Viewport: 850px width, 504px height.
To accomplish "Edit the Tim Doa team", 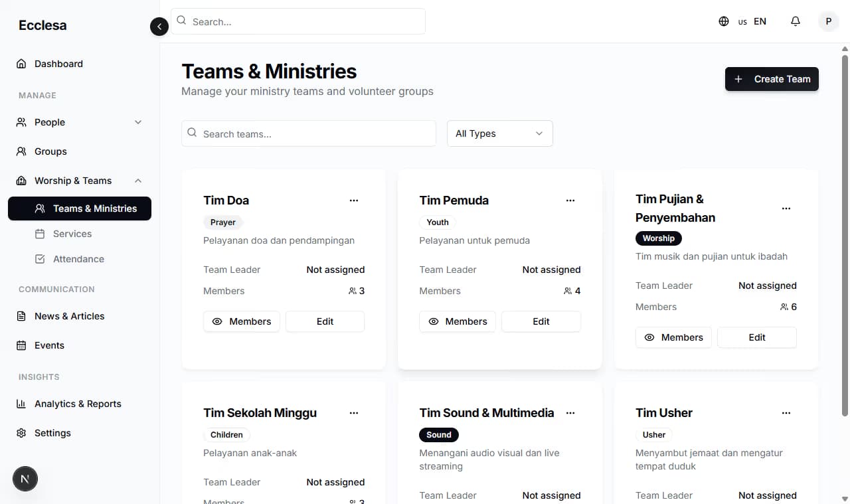I will [325, 321].
